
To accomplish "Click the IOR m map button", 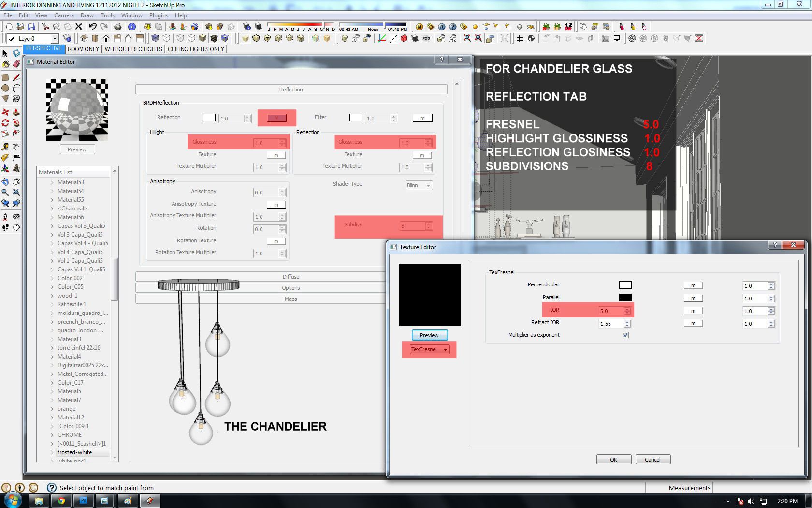I will click(693, 311).
